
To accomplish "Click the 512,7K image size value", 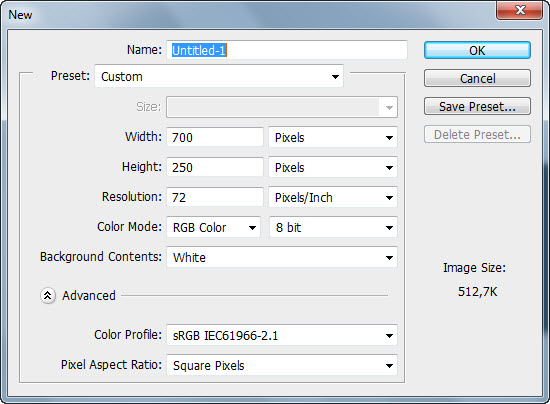I will coord(477,292).
